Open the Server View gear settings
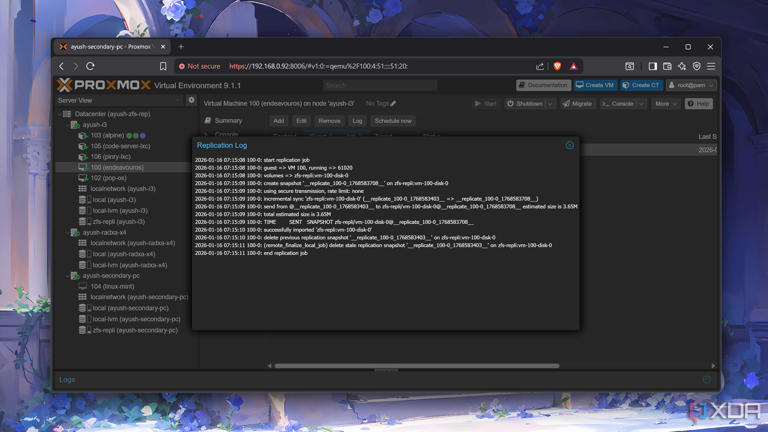The image size is (768, 432). click(192, 100)
